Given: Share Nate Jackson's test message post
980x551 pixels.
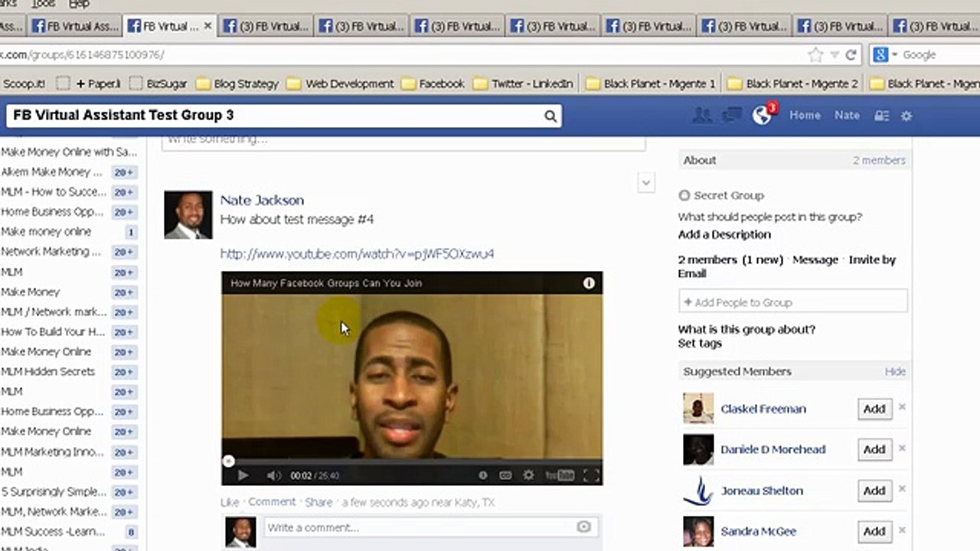Looking at the screenshot, I should [318, 503].
